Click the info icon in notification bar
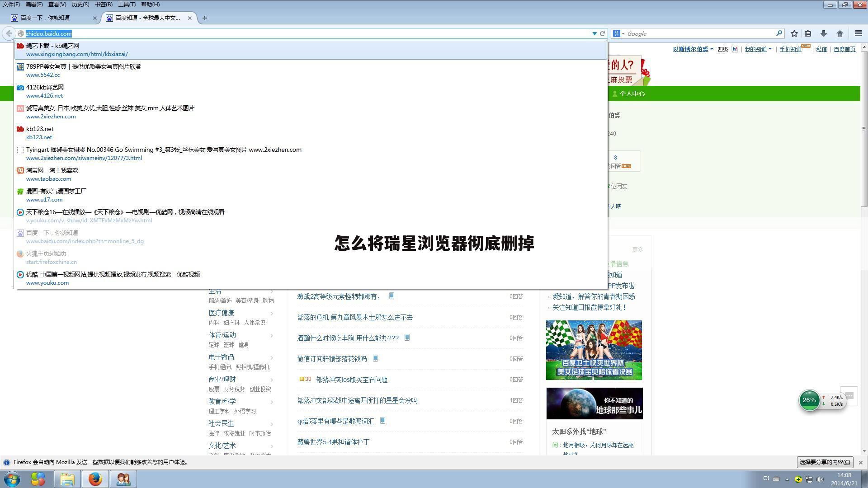The height and width of the screenshot is (488, 868). 7,462
